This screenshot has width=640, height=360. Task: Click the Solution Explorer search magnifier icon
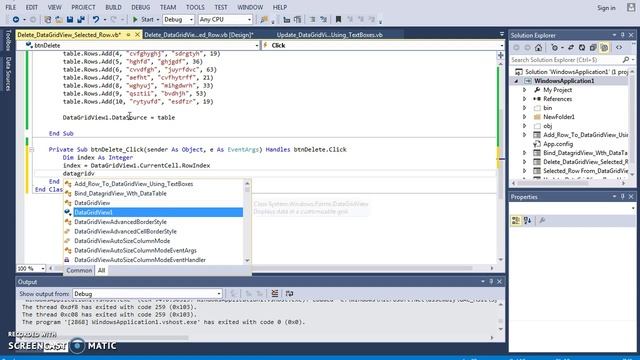point(626,60)
